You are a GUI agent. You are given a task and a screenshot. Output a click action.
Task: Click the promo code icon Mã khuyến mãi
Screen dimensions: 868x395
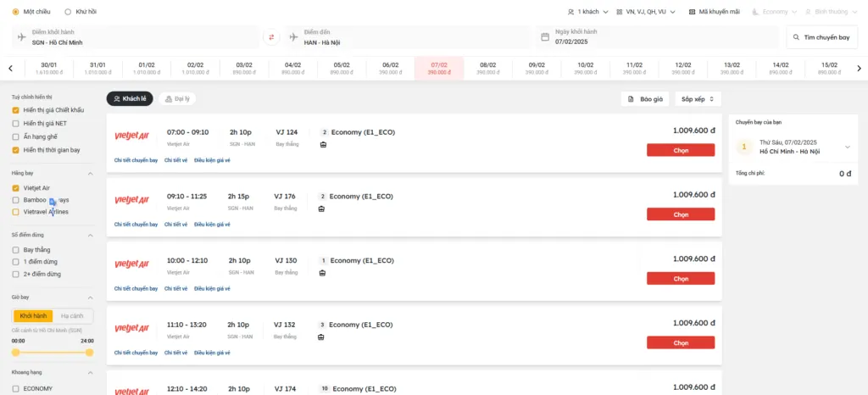point(693,12)
